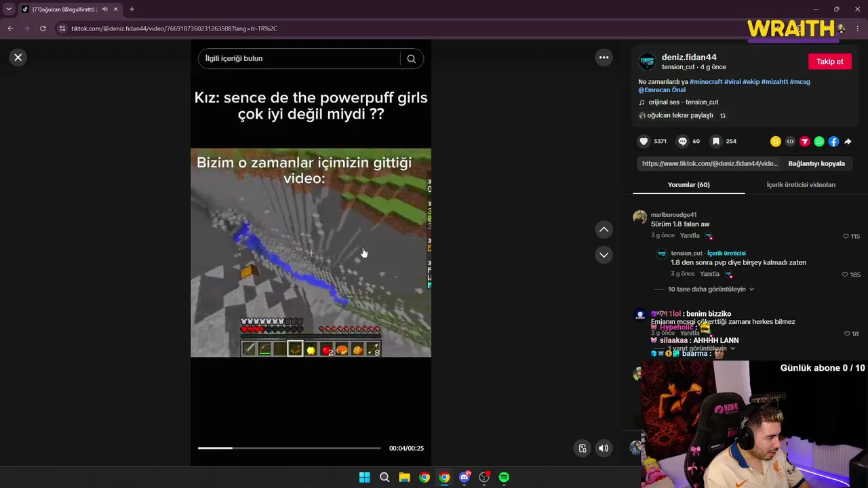Switch to İçerik üreticisi videoları tab

click(x=801, y=185)
